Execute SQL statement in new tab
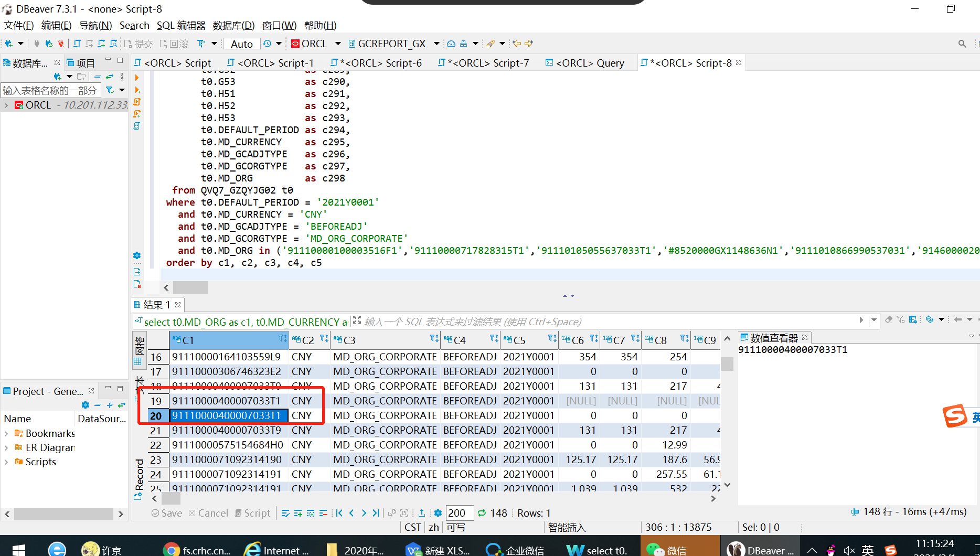980x556 pixels. coord(137,90)
